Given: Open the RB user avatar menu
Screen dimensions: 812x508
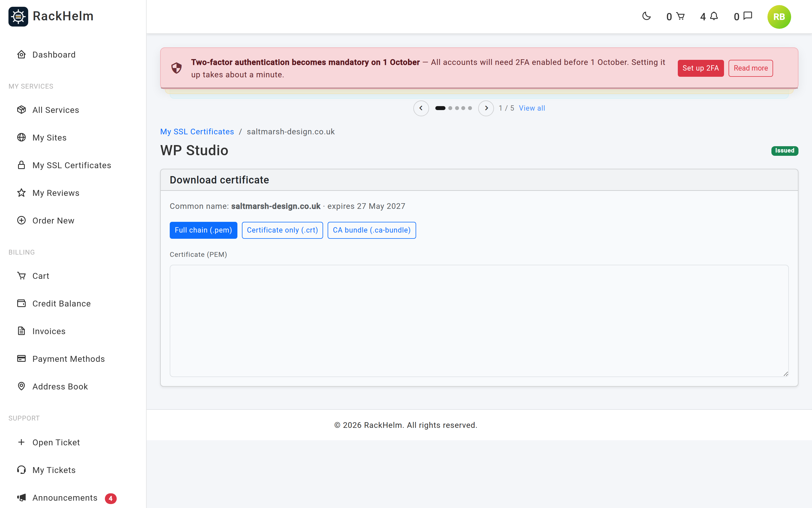Looking at the screenshot, I should pyautogui.click(x=779, y=16).
